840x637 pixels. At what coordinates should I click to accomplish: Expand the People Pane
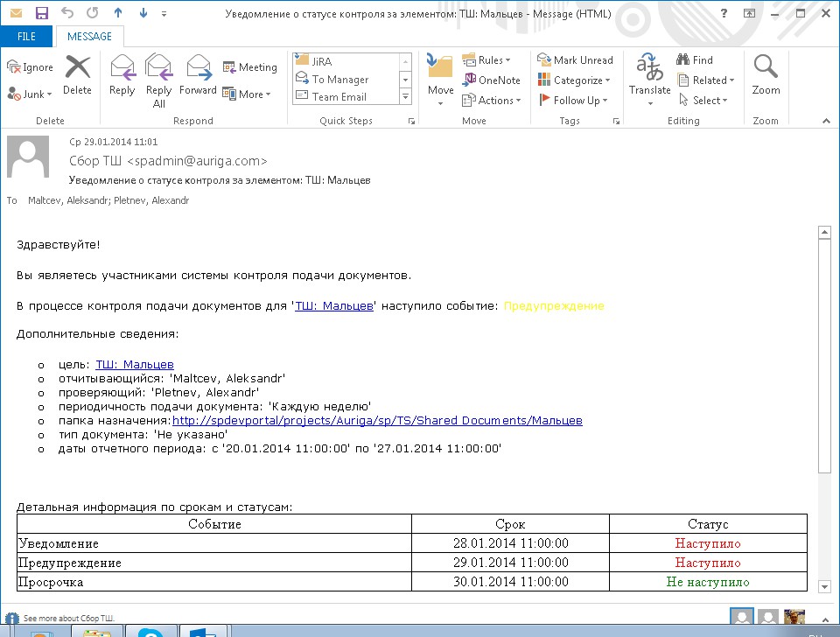coord(825,619)
